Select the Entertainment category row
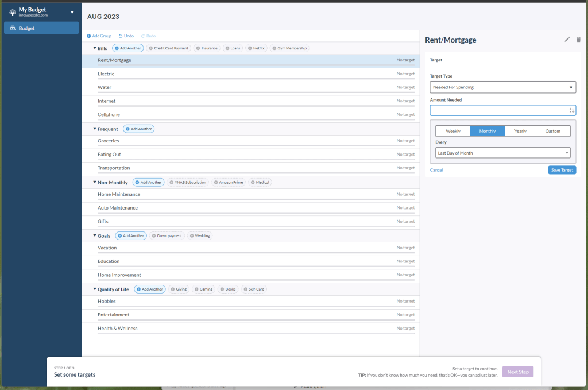The height and width of the screenshot is (390, 588). tap(251, 316)
